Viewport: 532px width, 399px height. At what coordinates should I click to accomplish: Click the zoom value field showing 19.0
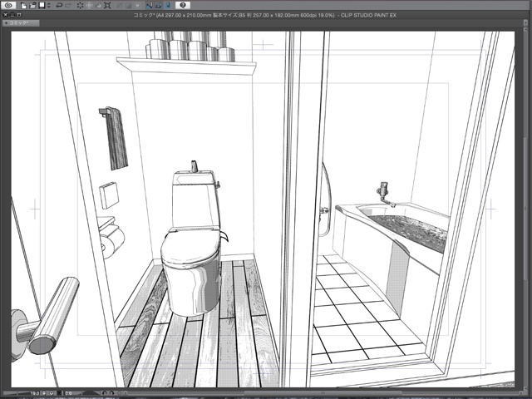(35, 393)
